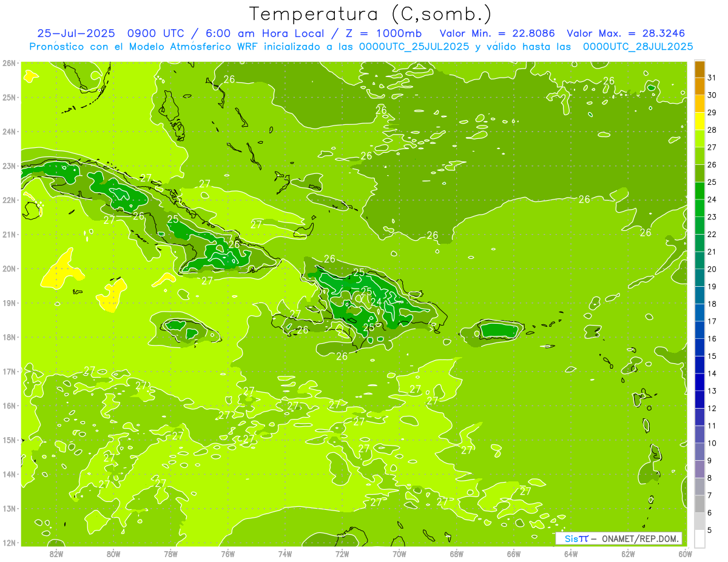The width and height of the screenshot is (728, 562).
Task: Click the color scale label 20
Action: pos(712,269)
